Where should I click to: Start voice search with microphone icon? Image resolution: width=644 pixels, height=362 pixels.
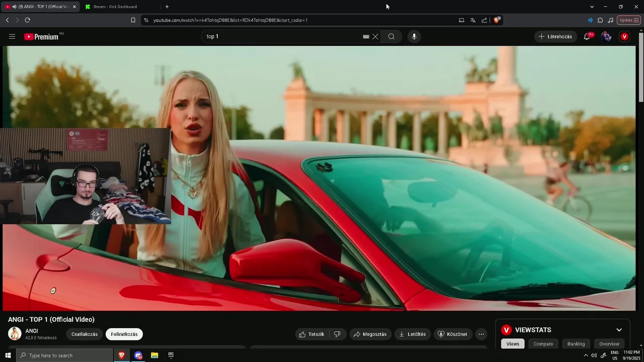coord(414,36)
